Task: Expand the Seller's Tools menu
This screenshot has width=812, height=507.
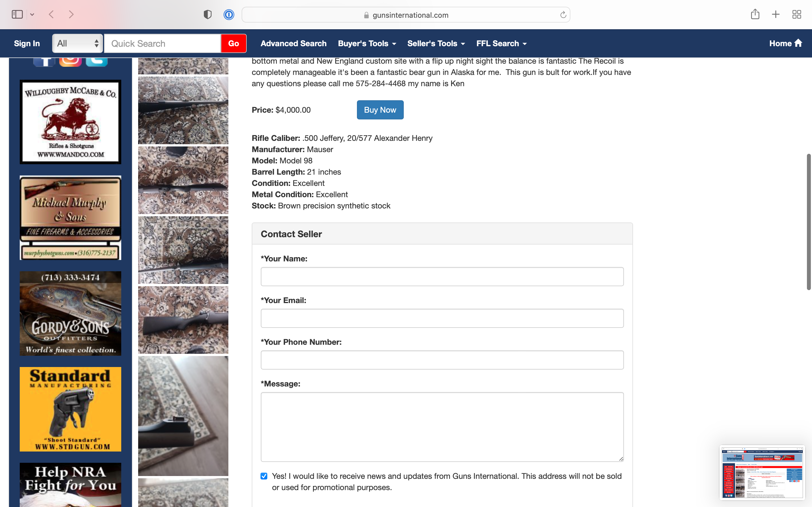Action: tap(436, 43)
